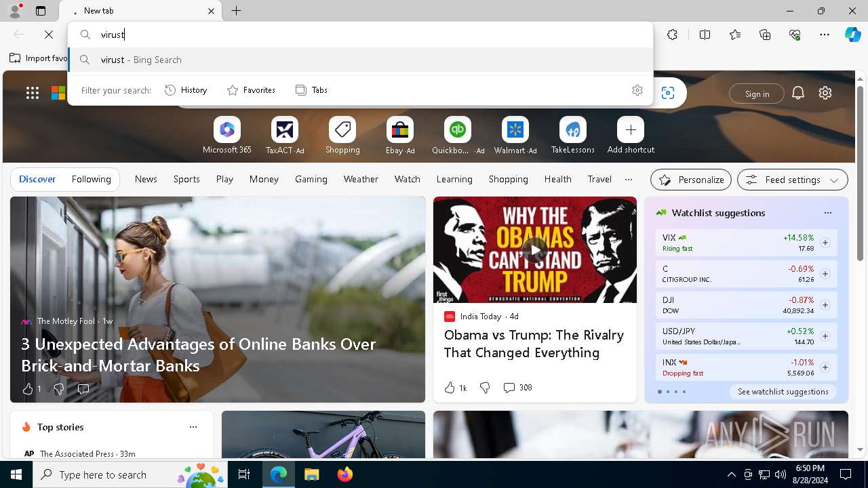Open File Explorer from the taskbar

coord(312,474)
